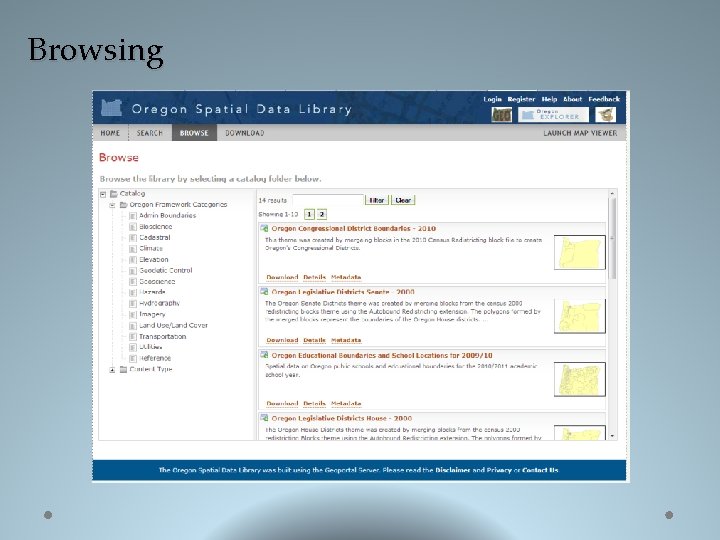The width and height of the screenshot is (720, 540).
Task: Collapse the Oregon Framework Categories node
Action: 112,205
